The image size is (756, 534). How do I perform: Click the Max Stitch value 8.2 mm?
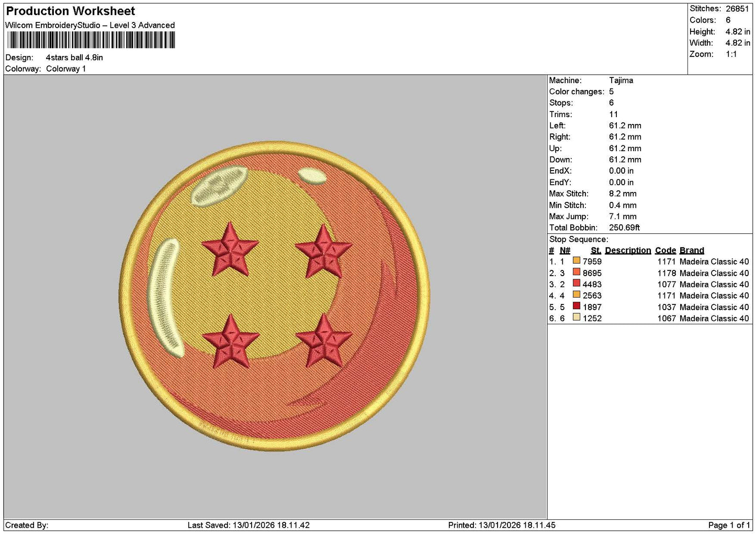pos(623,194)
